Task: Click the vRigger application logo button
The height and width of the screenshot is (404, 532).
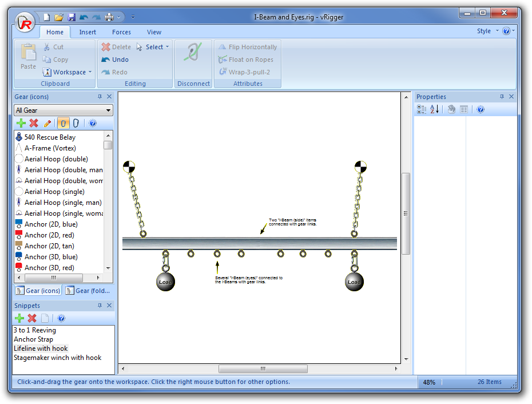Action: (x=25, y=23)
